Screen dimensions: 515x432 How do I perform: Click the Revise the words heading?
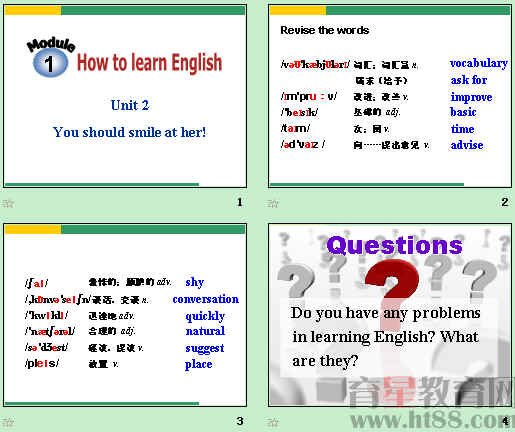pos(325,30)
